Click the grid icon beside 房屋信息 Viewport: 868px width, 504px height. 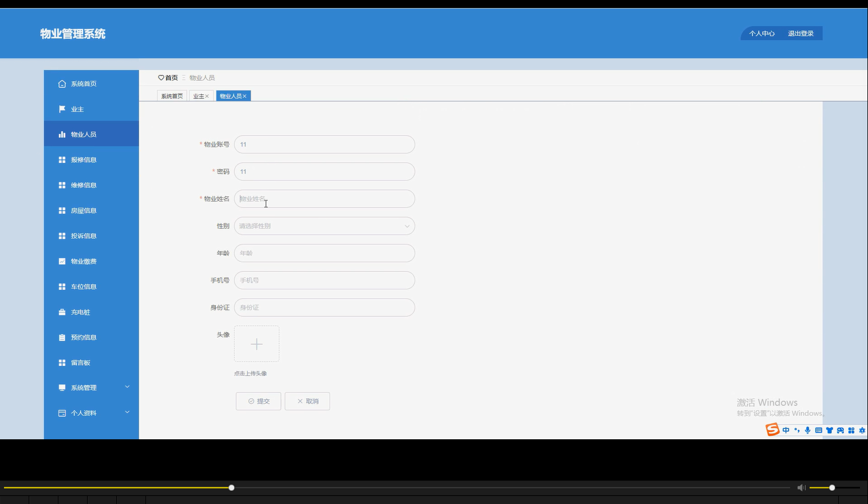point(62,211)
